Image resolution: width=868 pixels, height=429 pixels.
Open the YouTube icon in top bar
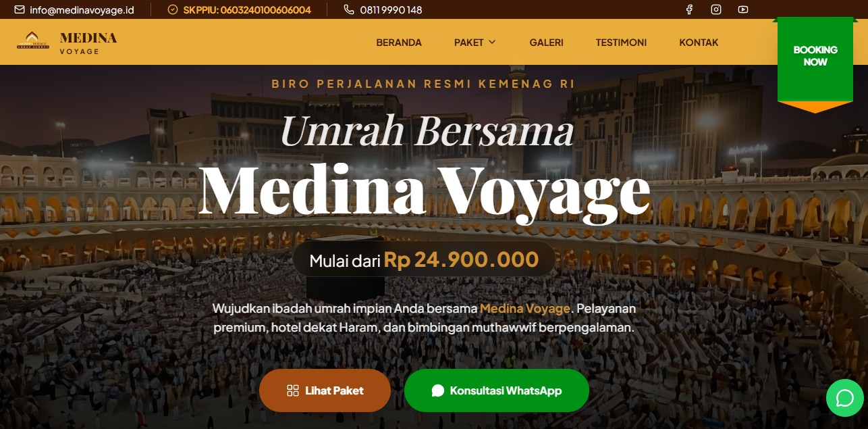tap(743, 9)
